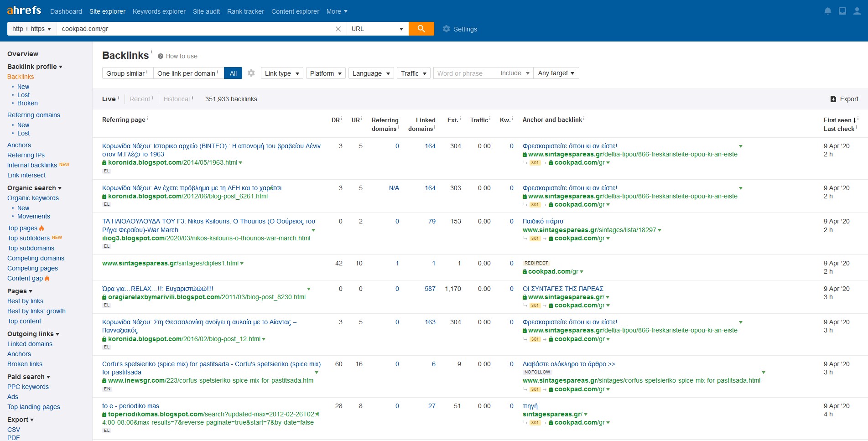Click the ahrefs logo

pos(24,10)
